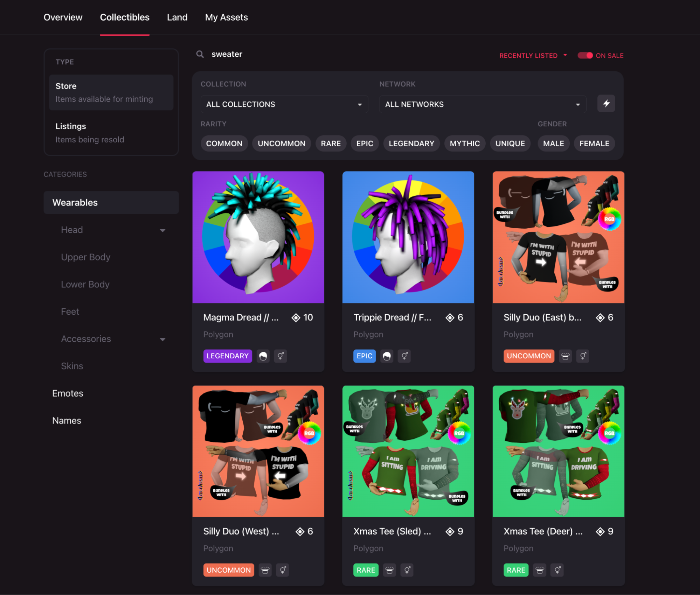Click gender icon on Silly Duo (East) card
Screen dimensions: 700x595
[583, 356]
